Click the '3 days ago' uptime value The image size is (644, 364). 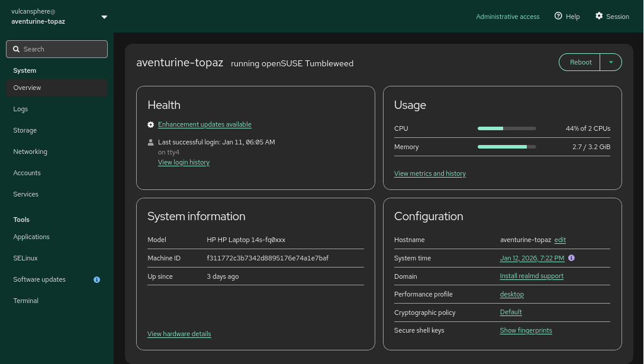pos(223,276)
